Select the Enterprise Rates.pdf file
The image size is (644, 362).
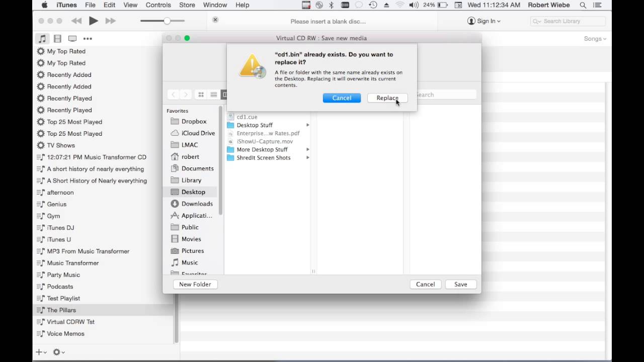point(268,133)
